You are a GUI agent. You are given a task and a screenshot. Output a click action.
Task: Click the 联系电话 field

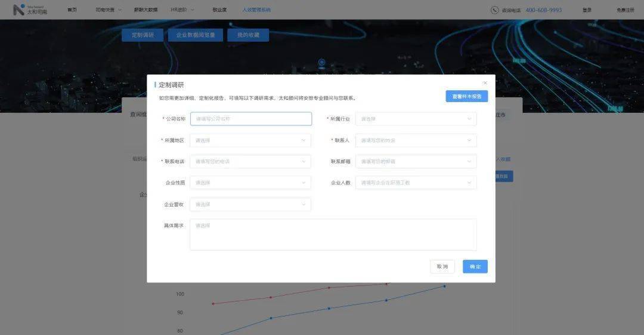click(250, 161)
